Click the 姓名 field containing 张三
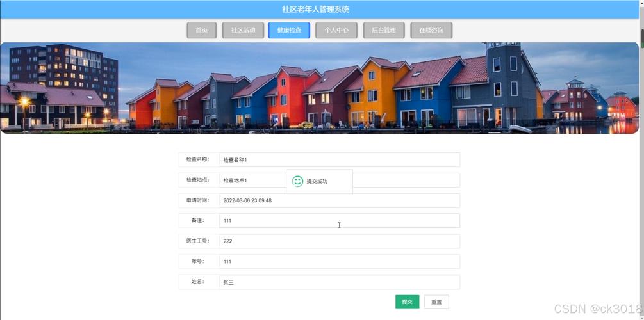 [339, 282]
